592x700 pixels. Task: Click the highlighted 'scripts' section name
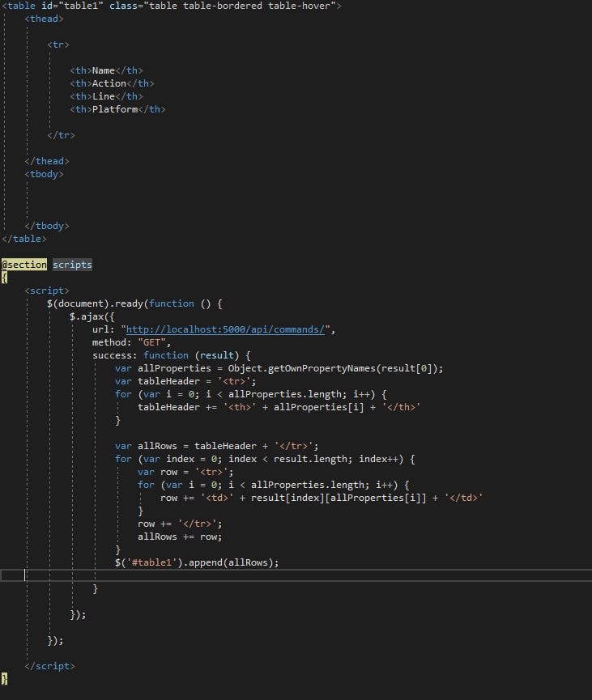click(x=72, y=265)
